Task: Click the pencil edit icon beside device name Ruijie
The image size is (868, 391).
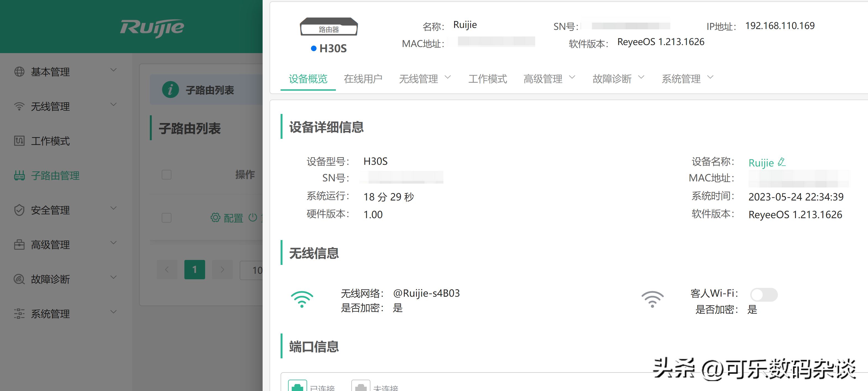Action: 782,162
